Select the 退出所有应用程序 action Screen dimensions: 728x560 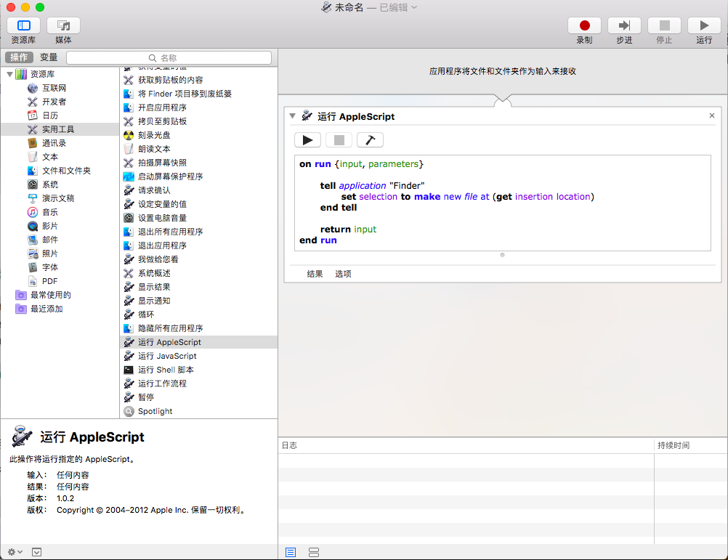click(199, 232)
